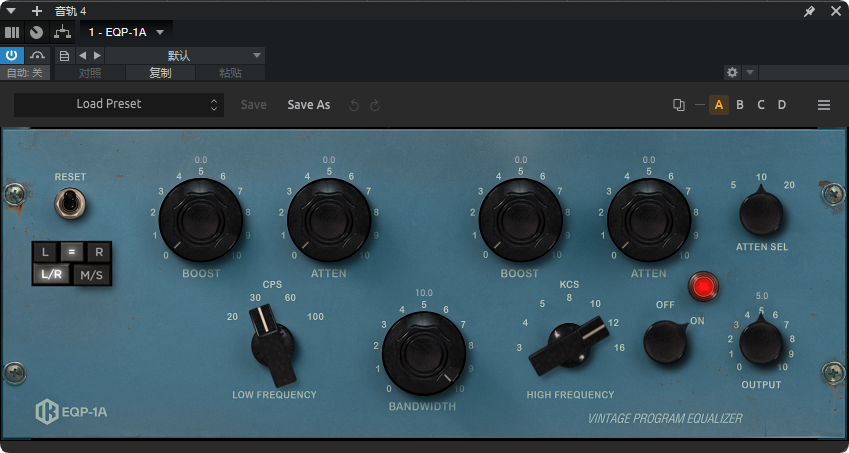Click the low-frequency BOOST knob
Image resolution: width=849 pixels, height=453 pixels.
coord(200,220)
